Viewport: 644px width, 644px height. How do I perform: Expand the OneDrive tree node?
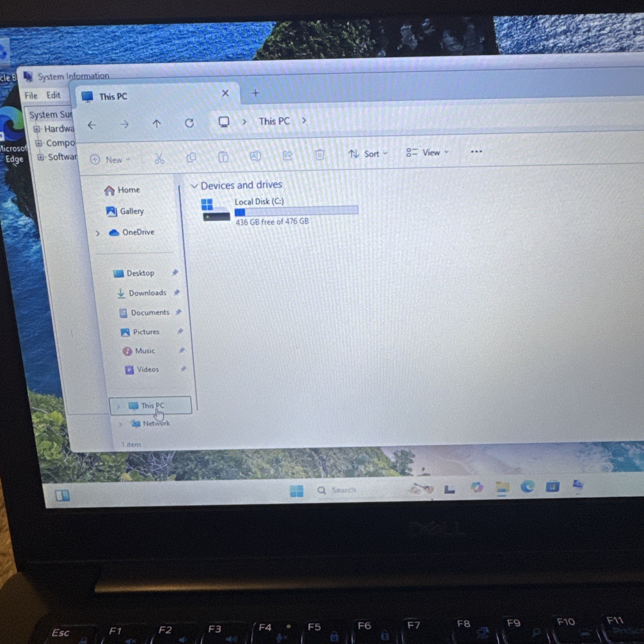[x=97, y=233]
